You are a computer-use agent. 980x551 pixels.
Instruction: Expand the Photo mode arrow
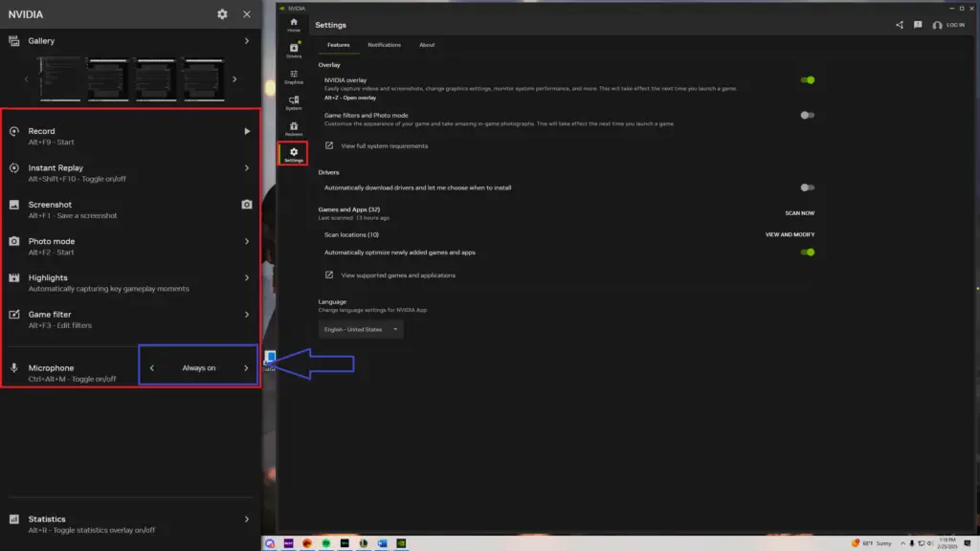[x=247, y=241]
